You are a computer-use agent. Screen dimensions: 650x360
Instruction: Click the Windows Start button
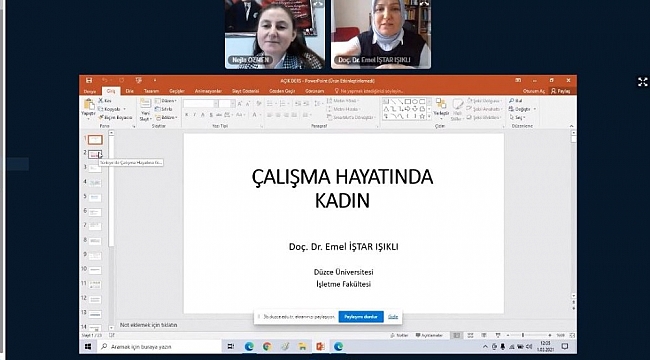(x=88, y=347)
